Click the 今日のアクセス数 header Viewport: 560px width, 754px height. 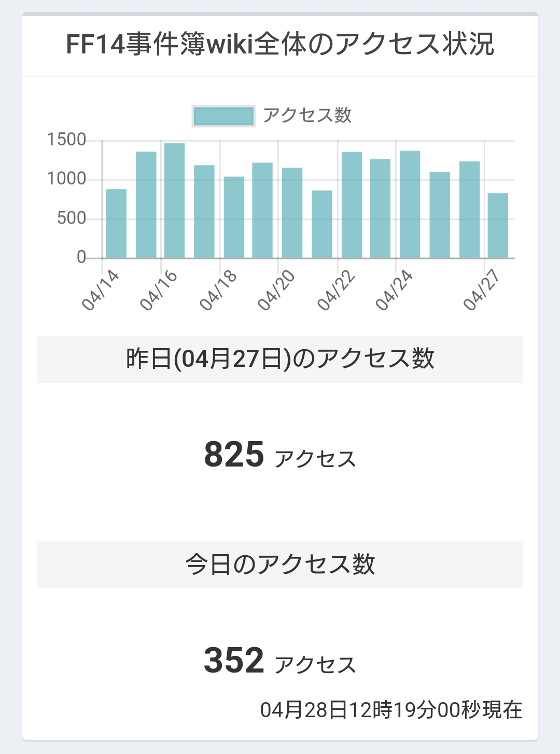[280, 565]
